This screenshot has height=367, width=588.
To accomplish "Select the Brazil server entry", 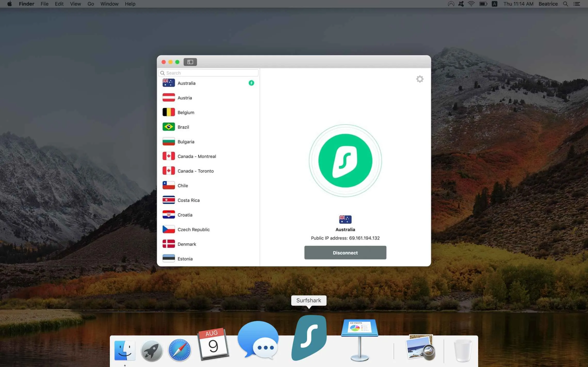I will pos(183,127).
